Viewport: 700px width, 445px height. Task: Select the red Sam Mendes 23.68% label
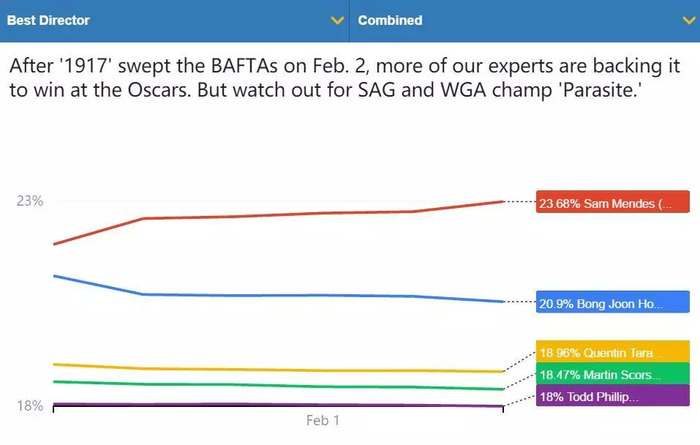(612, 202)
